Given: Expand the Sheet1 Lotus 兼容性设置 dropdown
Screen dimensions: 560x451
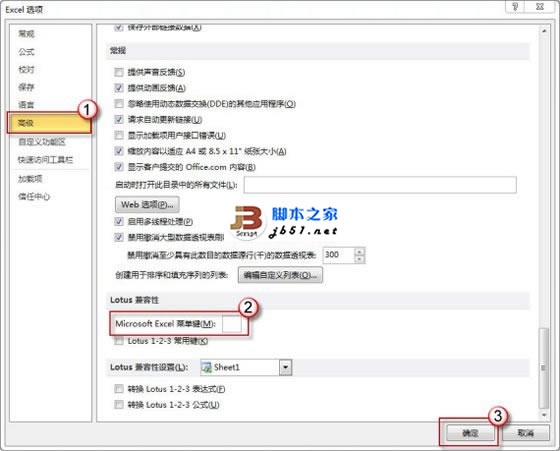Looking at the screenshot, I should [285, 367].
